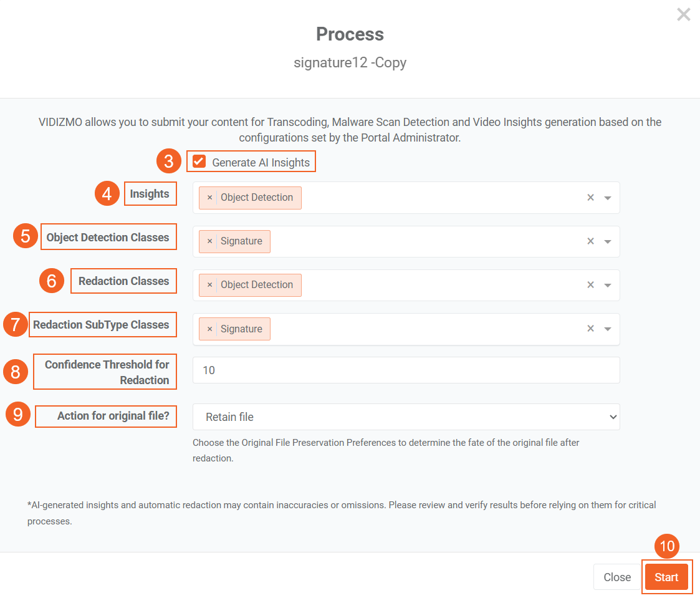Expand the Redaction Classes dropdown arrow
700x598 pixels.
point(608,286)
